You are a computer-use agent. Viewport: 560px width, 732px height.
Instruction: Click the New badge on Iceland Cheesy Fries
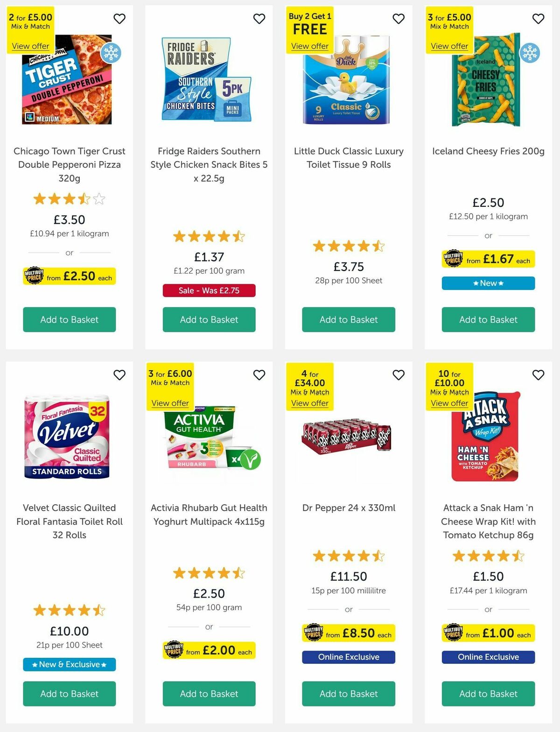pos(488,283)
